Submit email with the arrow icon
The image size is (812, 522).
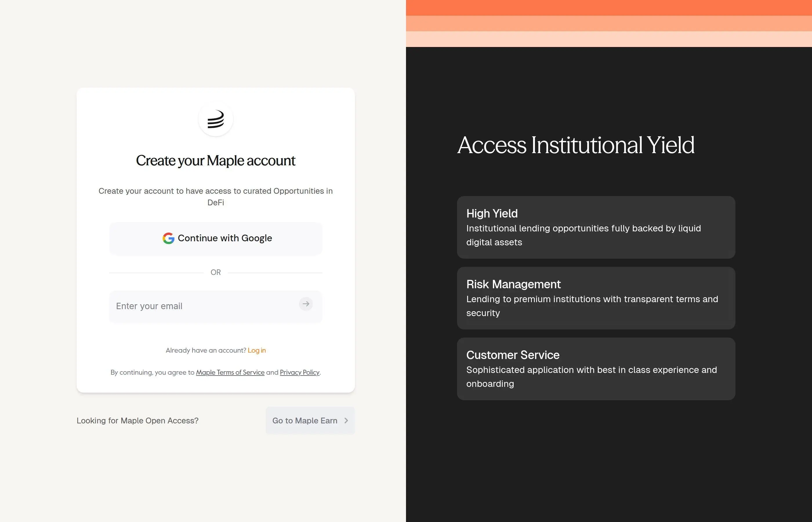tap(306, 304)
